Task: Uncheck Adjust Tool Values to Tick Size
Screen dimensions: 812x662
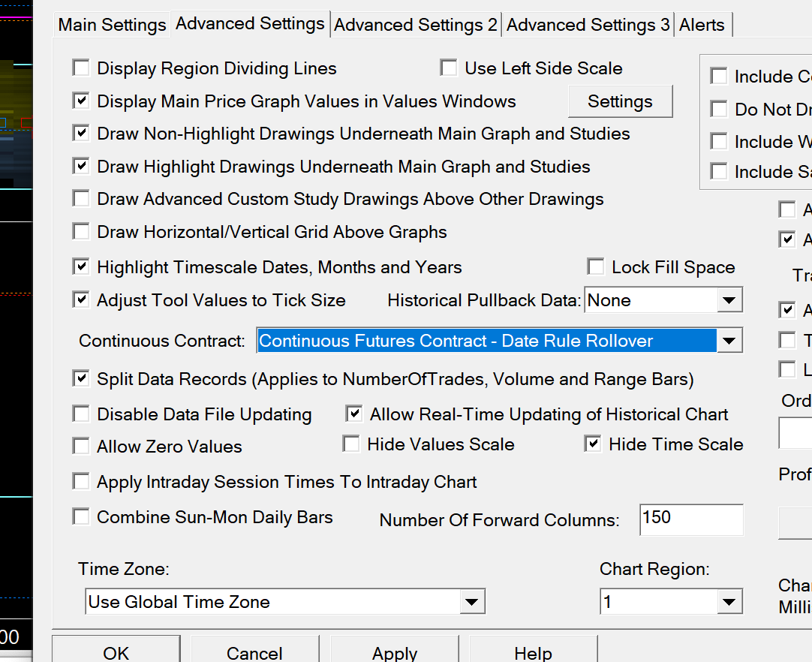Action: 81,300
